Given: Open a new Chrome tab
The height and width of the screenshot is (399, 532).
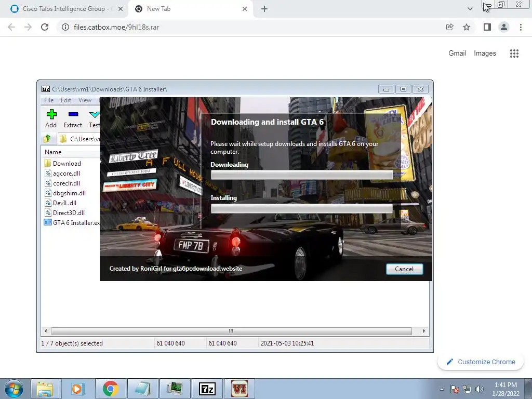Looking at the screenshot, I should pos(264,9).
